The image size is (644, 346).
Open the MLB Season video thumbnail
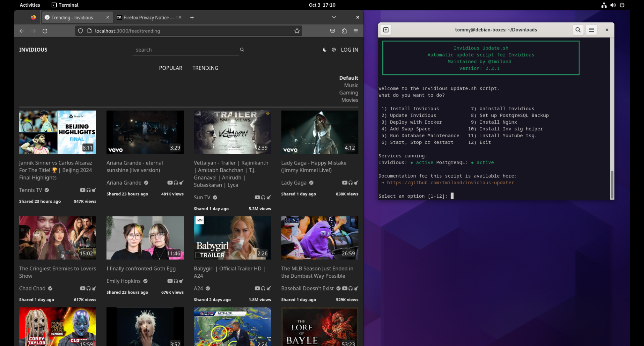pos(320,238)
